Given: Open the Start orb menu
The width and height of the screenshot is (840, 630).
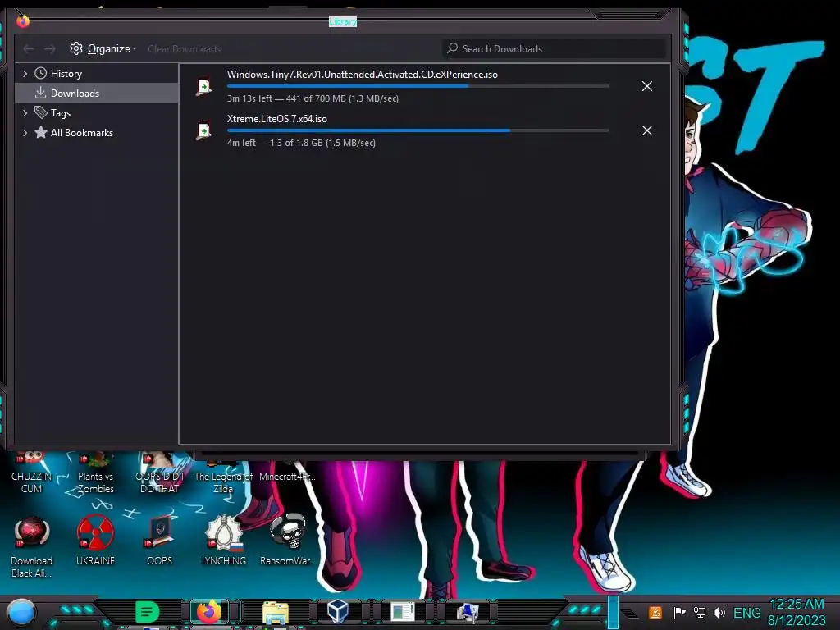Looking at the screenshot, I should tap(21, 612).
